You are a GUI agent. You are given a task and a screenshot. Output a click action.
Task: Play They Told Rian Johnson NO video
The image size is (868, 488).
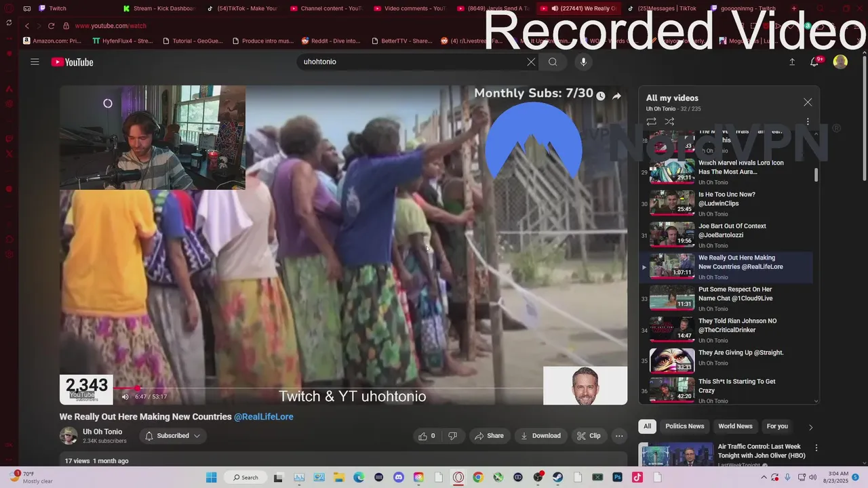pyautogui.click(x=726, y=329)
